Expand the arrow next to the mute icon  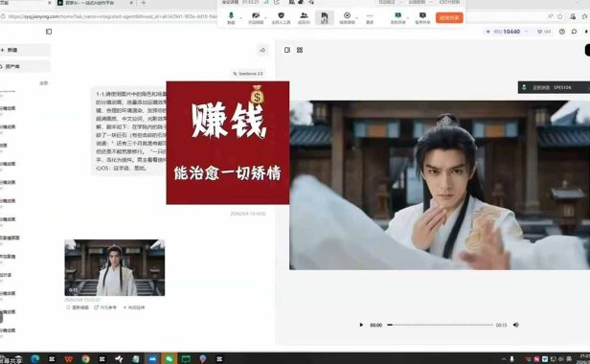pos(240,17)
